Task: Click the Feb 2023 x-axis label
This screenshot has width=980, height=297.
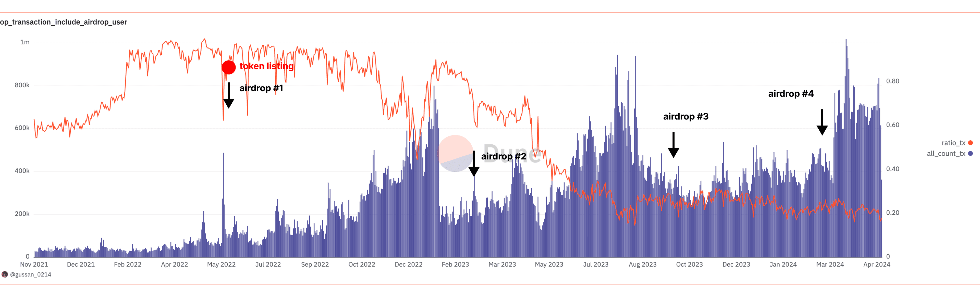Action: (x=455, y=265)
